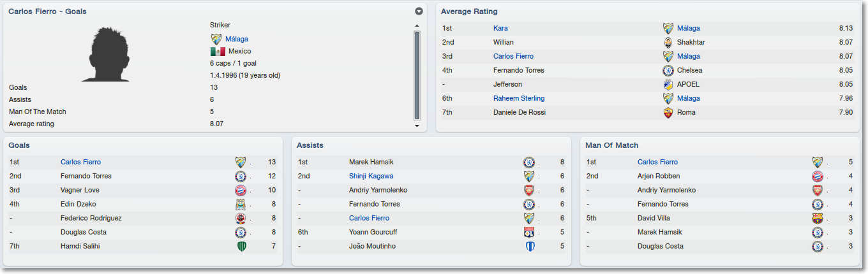Click the Lyon badge beside Yoann Gourcuff
868x274 pixels.
(529, 232)
